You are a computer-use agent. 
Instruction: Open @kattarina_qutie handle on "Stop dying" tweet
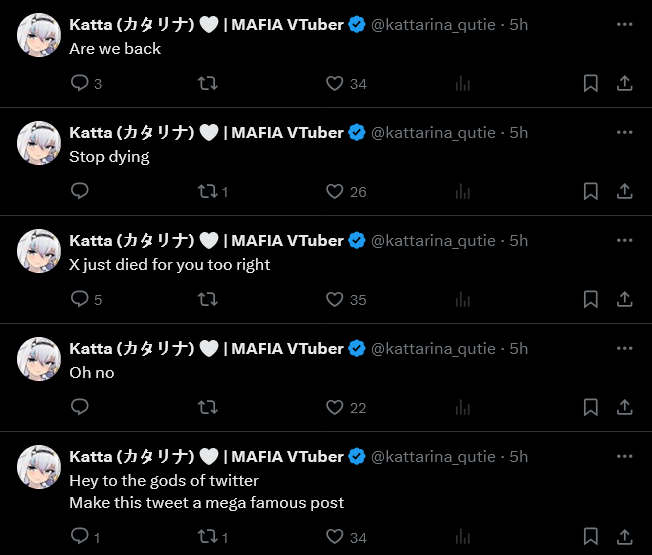coord(433,133)
